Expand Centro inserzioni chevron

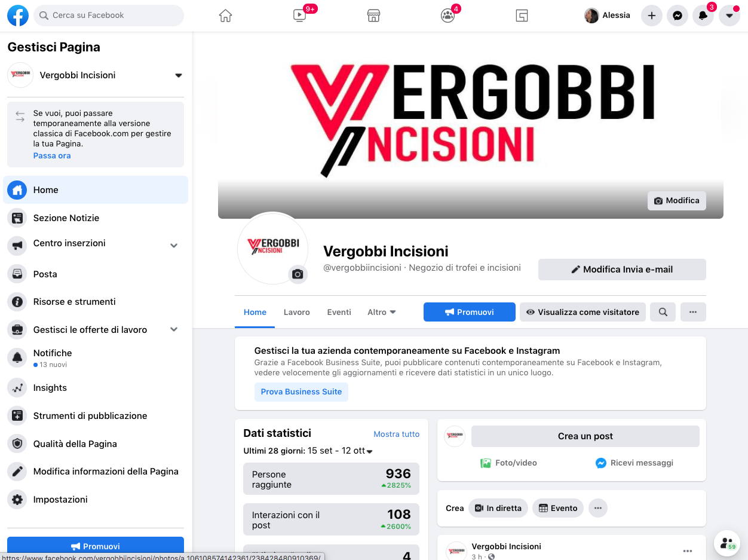[174, 246]
